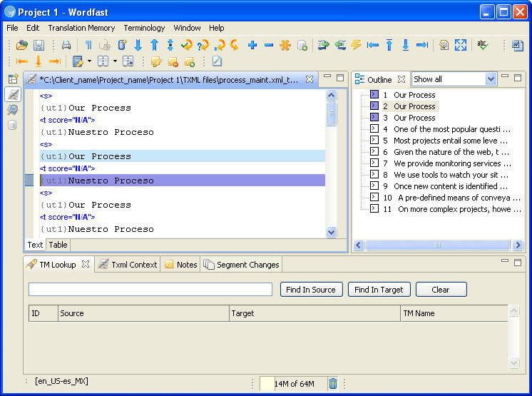Click the blue right arrow toolbar icon

tap(422, 45)
